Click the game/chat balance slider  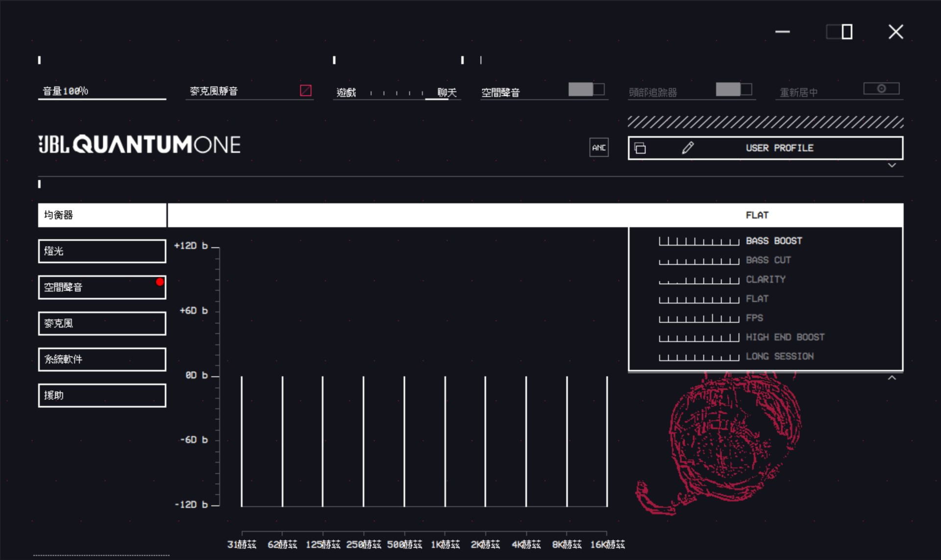tap(397, 92)
